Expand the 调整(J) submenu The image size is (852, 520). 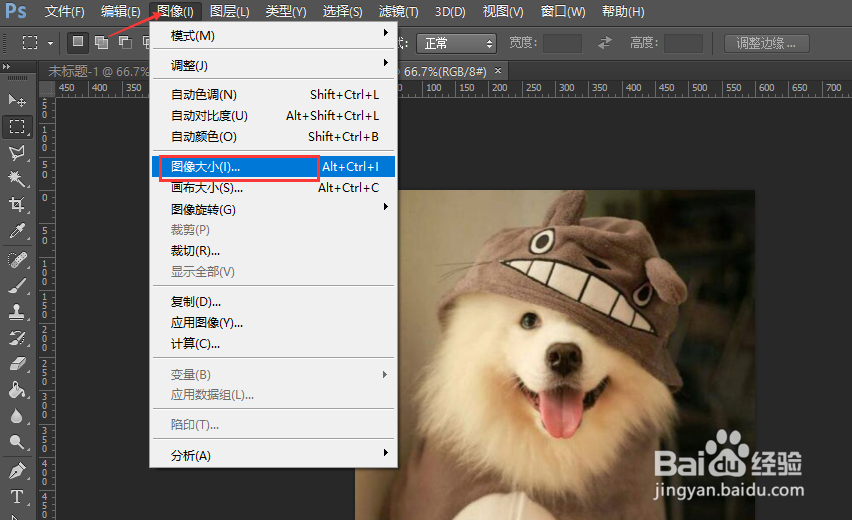tap(273, 65)
